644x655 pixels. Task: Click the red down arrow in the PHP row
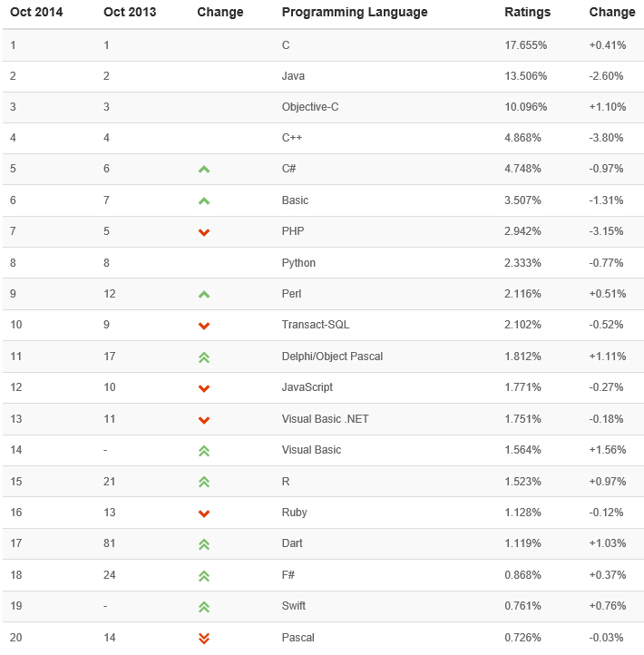[204, 232]
